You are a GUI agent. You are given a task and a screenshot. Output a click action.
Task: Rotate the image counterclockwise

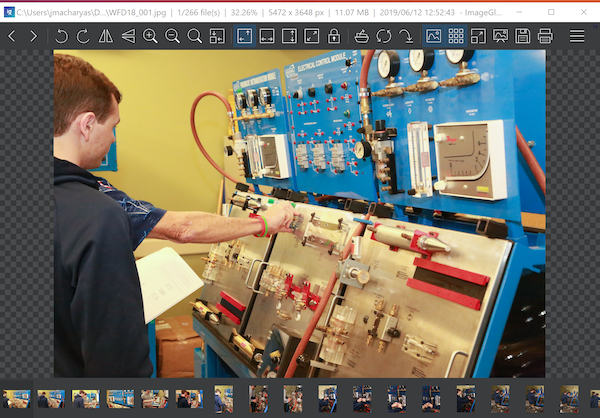point(62,36)
